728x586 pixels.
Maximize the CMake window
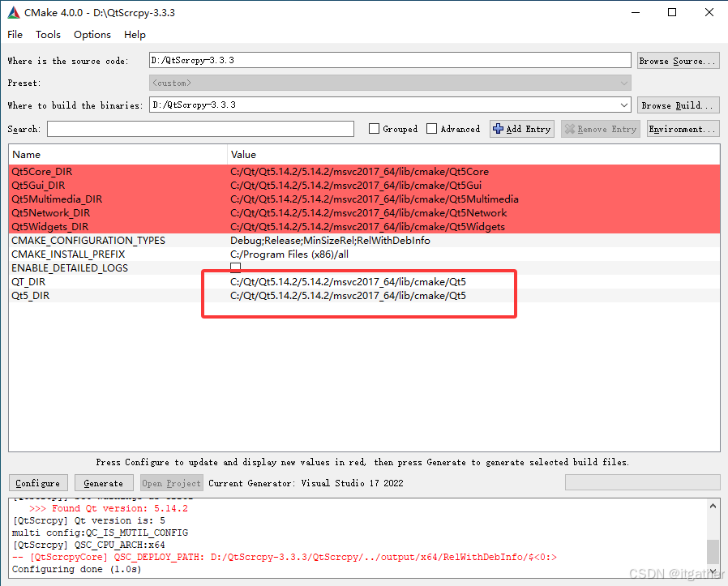tap(672, 12)
